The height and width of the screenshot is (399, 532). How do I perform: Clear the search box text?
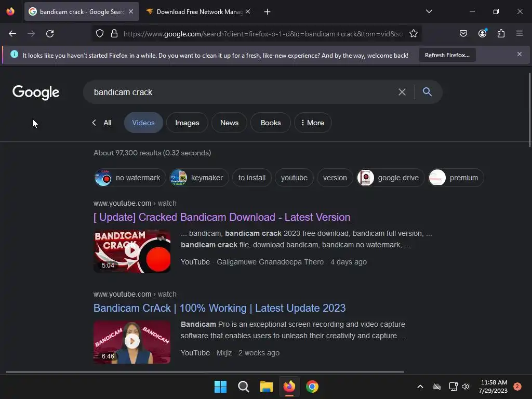[x=402, y=92]
